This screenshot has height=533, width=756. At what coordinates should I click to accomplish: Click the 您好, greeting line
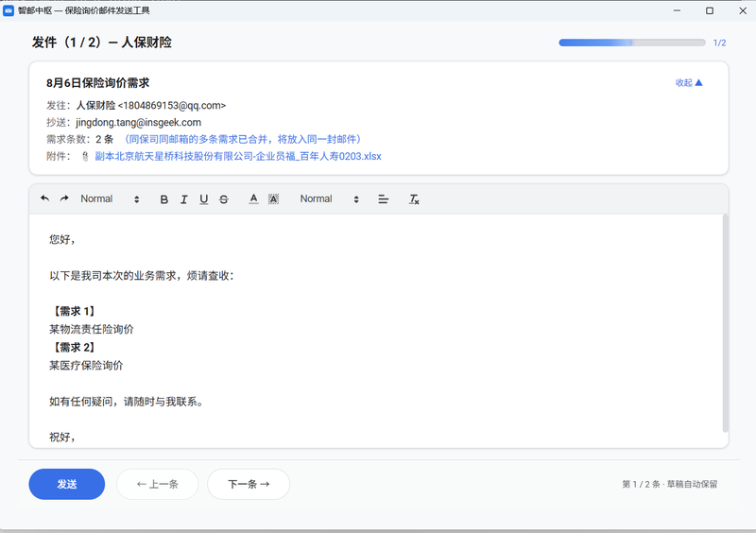tap(62, 239)
